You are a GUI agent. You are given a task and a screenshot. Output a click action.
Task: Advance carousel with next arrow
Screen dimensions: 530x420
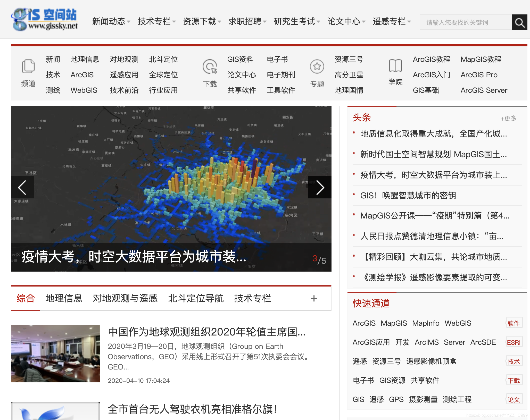320,187
